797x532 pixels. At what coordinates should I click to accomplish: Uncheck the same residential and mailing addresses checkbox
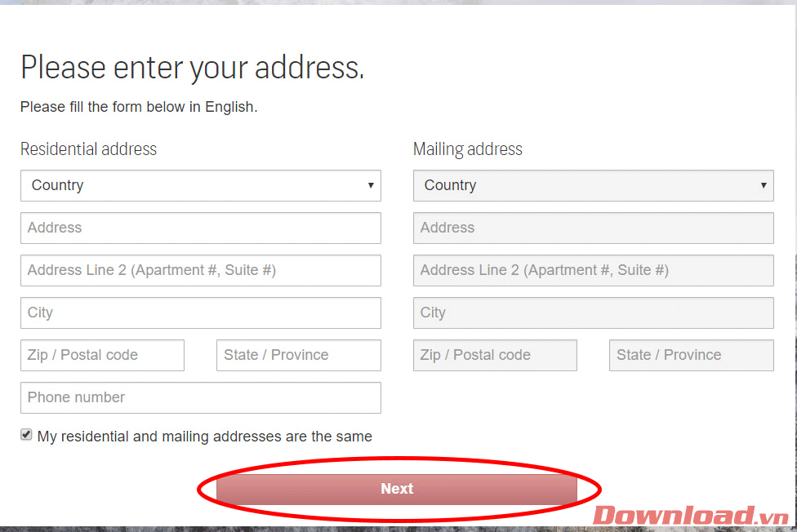tap(26, 436)
